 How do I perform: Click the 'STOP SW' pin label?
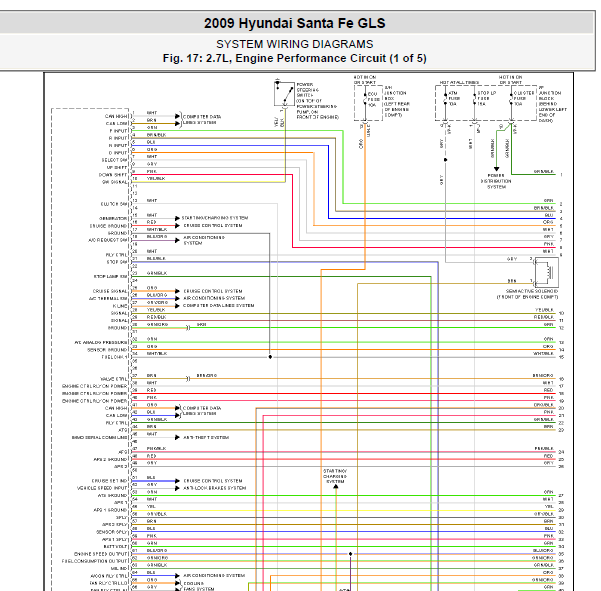point(117,262)
